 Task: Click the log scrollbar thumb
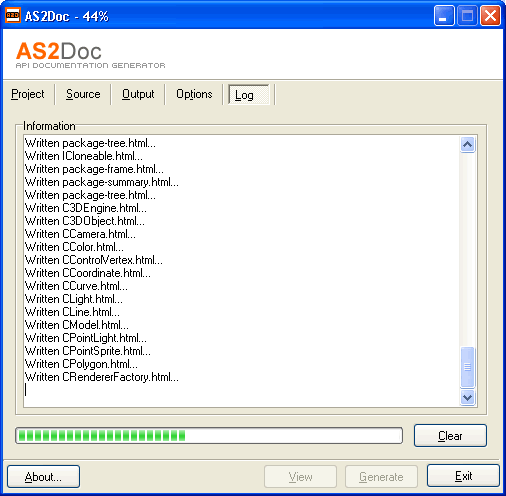pyautogui.click(x=467, y=367)
